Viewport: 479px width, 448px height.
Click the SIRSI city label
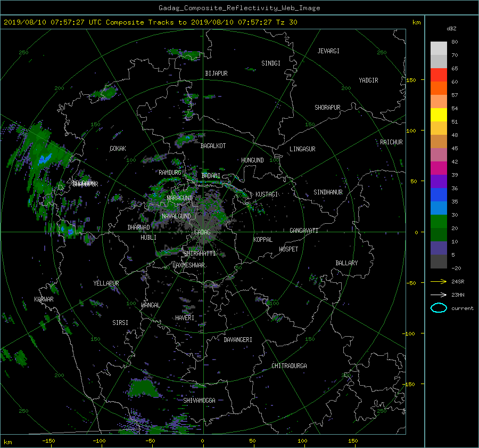(x=120, y=323)
